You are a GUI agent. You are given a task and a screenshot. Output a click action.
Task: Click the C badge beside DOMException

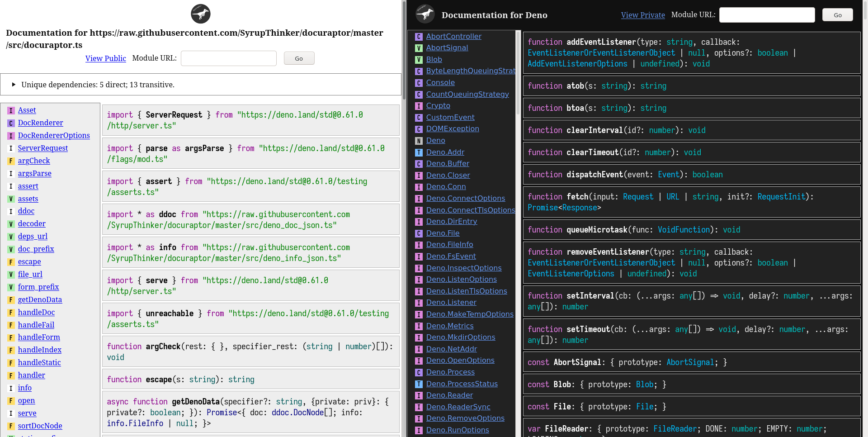point(419,129)
